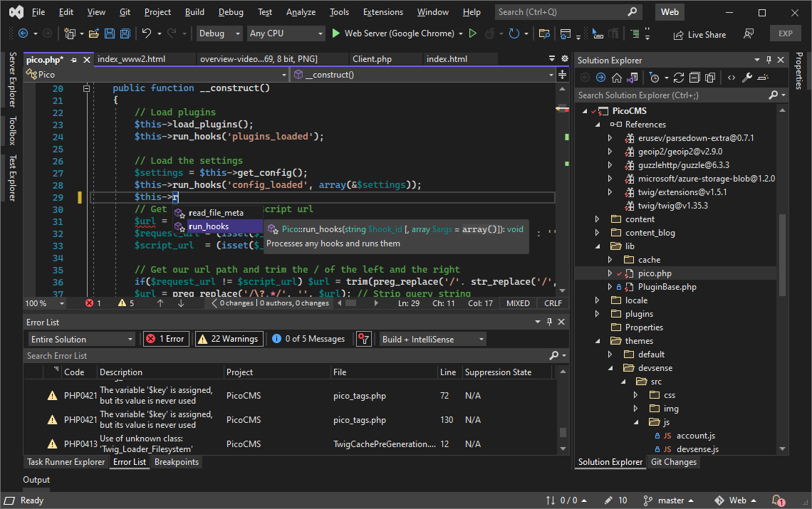812x509 pixels.
Task: Open the Extensions menu
Action: (382, 11)
